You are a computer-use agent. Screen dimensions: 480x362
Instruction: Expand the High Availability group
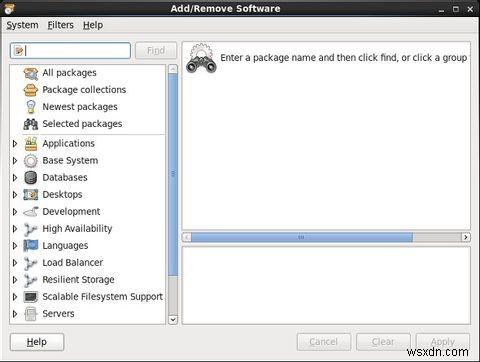15,229
